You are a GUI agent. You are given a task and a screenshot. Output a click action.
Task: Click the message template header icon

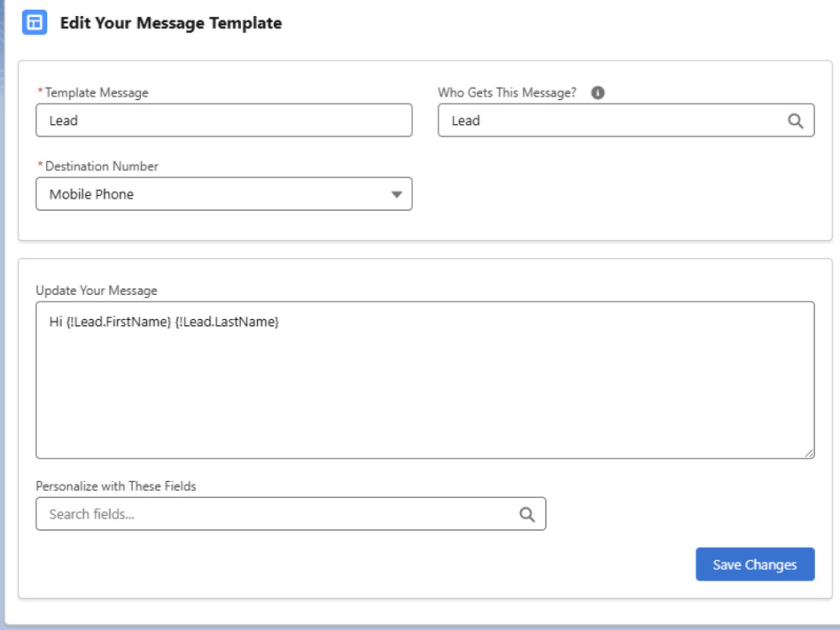(34, 23)
